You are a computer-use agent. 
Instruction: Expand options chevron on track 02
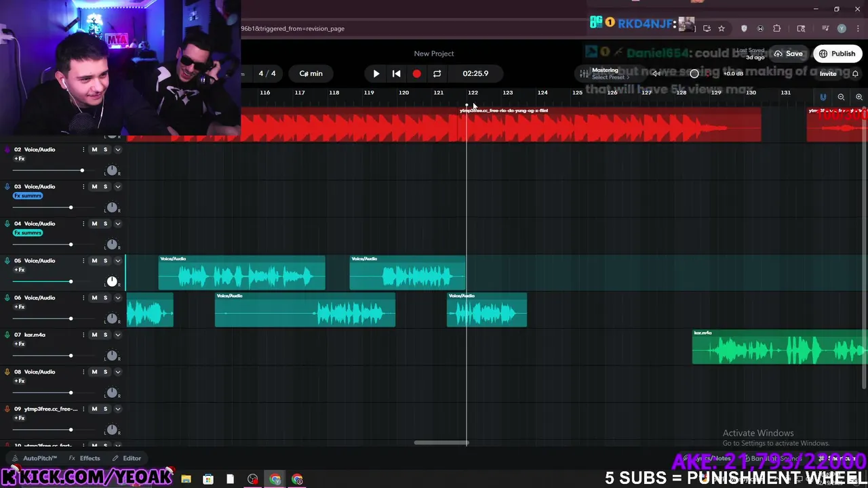(117, 149)
